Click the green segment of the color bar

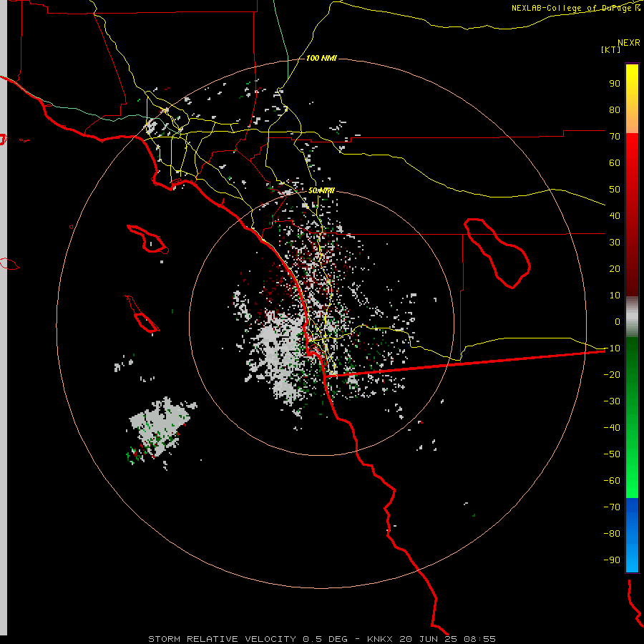[x=632, y=418]
